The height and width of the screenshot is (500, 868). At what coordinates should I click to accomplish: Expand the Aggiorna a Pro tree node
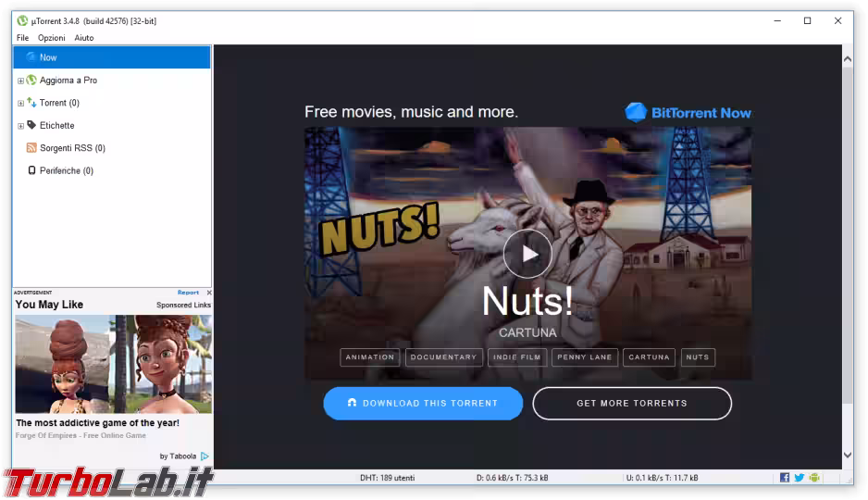20,81
